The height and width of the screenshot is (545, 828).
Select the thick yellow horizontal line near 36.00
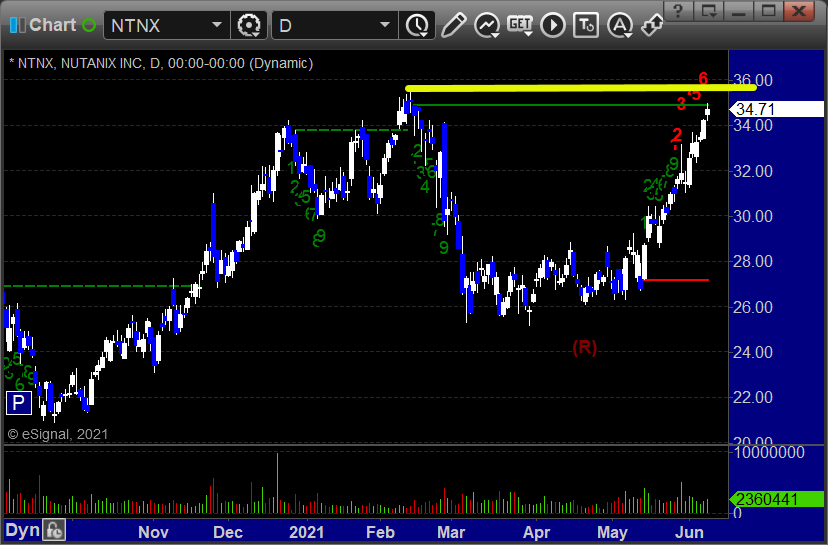(x=580, y=88)
